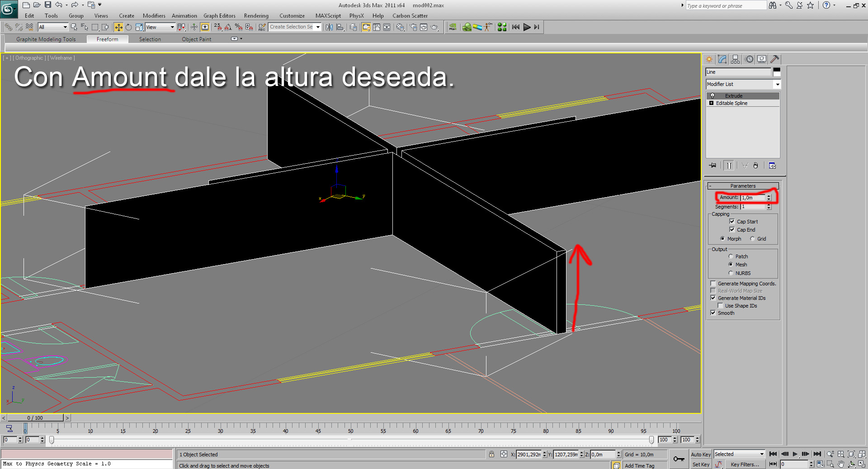Click the Undo arrow icon
The width and height of the screenshot is (868, 469).
[x=58, y=5]
